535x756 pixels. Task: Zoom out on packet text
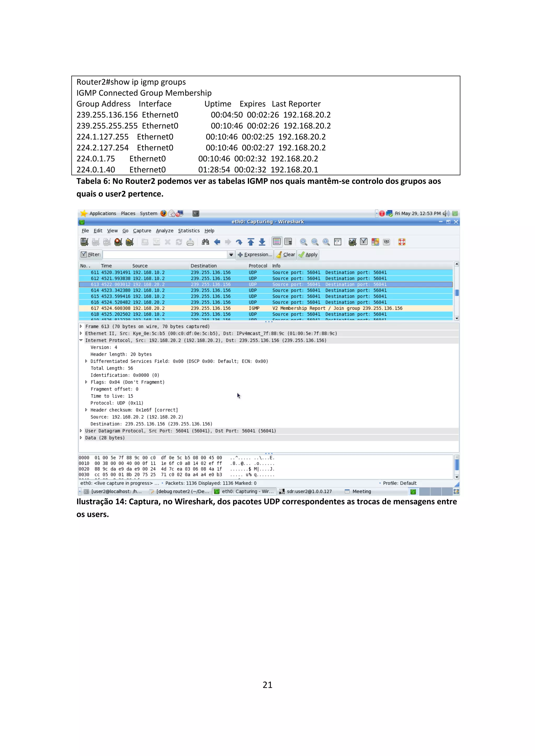[315, 242]
